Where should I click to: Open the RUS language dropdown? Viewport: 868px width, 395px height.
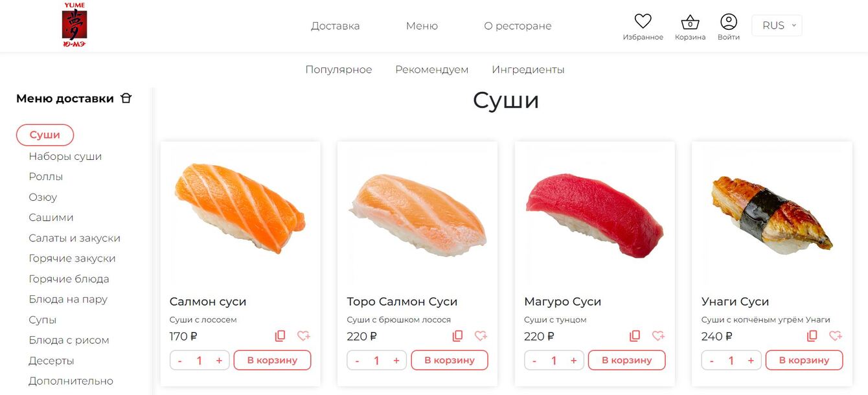coord(777,25)
